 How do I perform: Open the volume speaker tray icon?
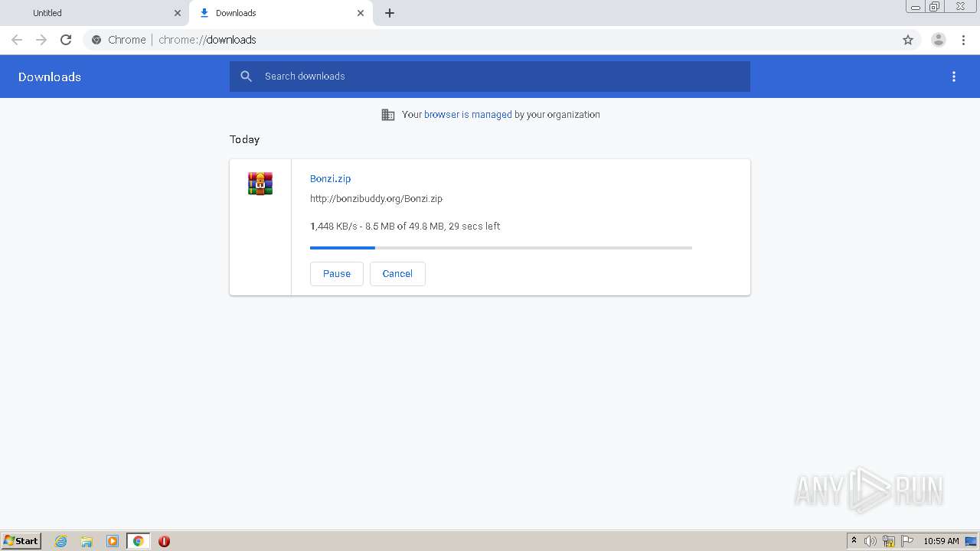[871, 541]
